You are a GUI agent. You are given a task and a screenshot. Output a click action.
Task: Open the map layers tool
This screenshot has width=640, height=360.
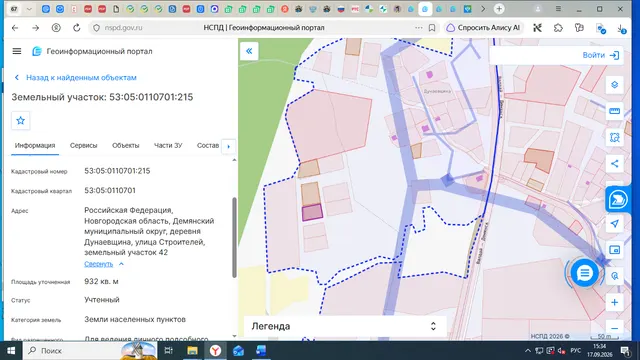pos(614,85)
